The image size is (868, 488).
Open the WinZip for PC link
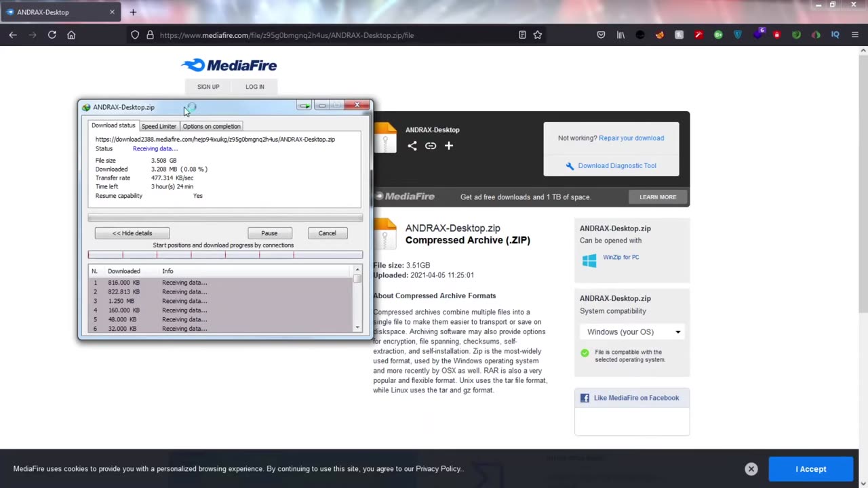pos(621,257)
